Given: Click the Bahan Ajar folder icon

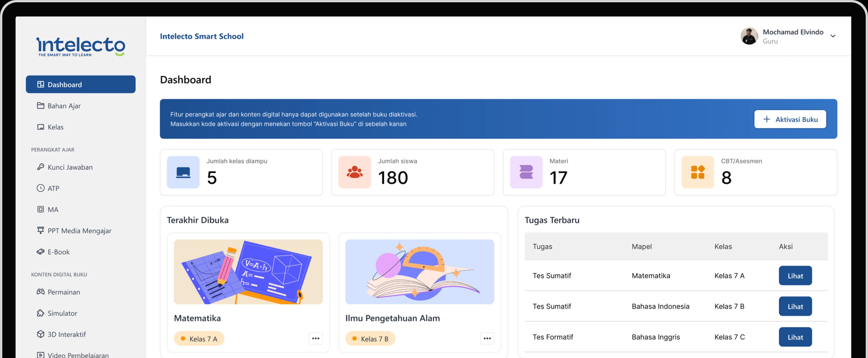Looking at the screenshot, I should coord(40,106).
